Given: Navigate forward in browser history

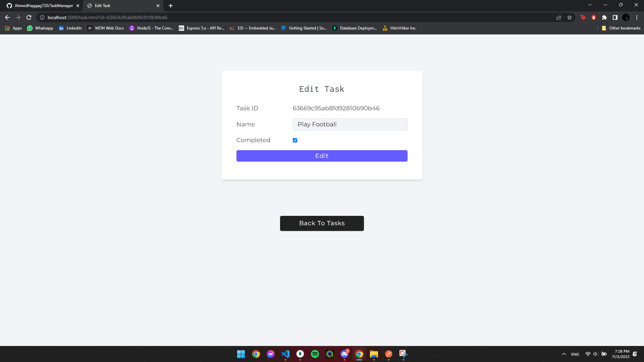Looking at the screenshot, I should click(x=18, y=17).
